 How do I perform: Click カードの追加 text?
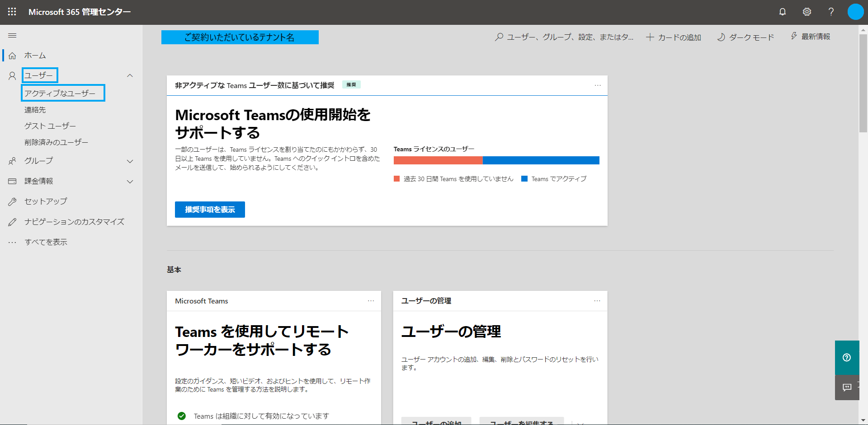click(679, 37)
